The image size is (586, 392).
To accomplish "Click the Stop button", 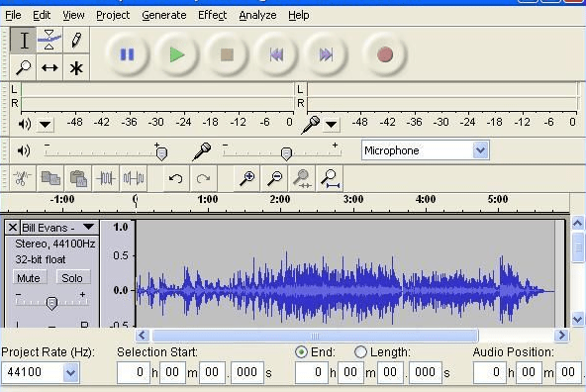I will pos(227,54).
